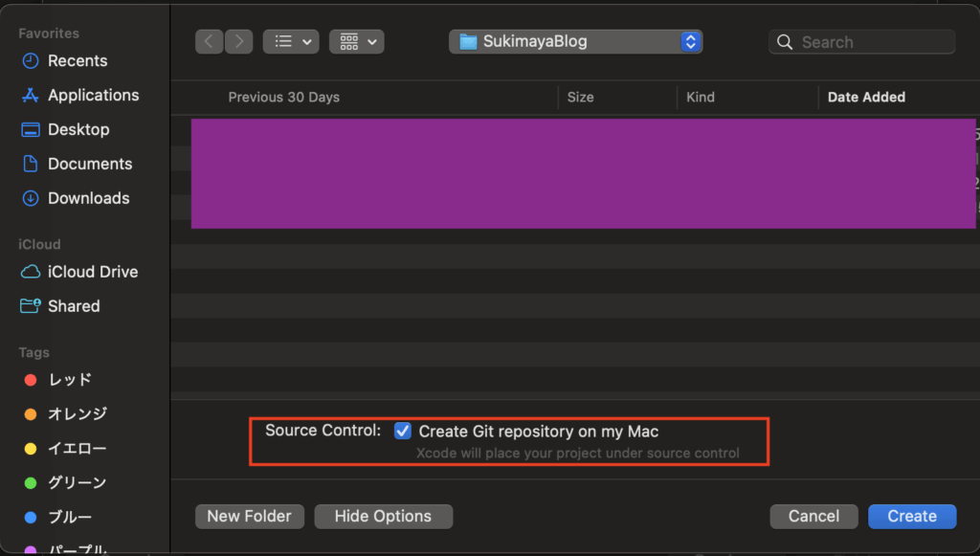980x556 pixels.
Task: Select Desktop in the Favorites list
Action: click(x=65, y=129)
